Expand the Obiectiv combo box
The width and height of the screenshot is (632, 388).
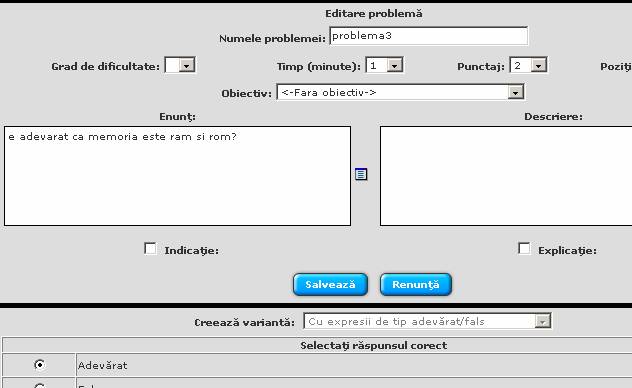pyautogui.click(x=400, y=92)
